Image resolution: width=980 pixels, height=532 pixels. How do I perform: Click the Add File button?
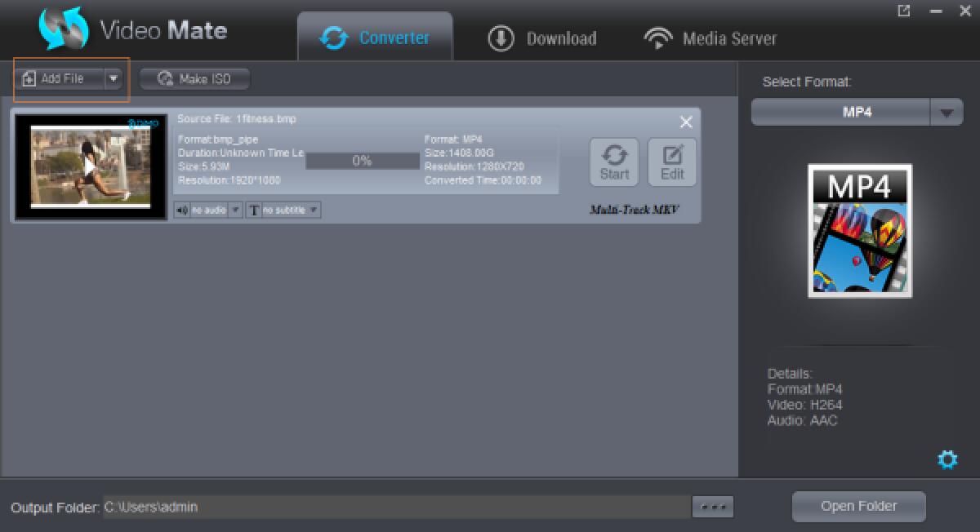pyautogui.click(x=57, y=78)
